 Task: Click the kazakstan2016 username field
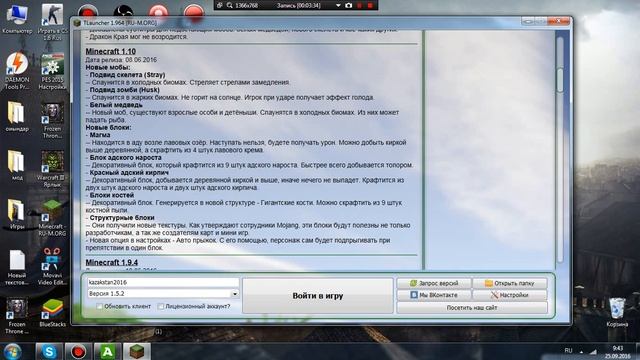pos(162,282)
